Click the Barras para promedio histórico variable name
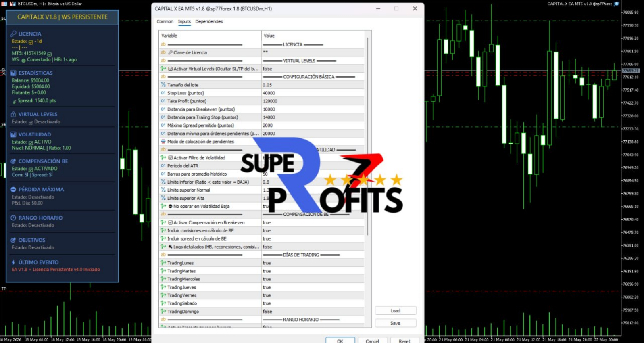Screen dimensions: 644x343 coord(197,174)
